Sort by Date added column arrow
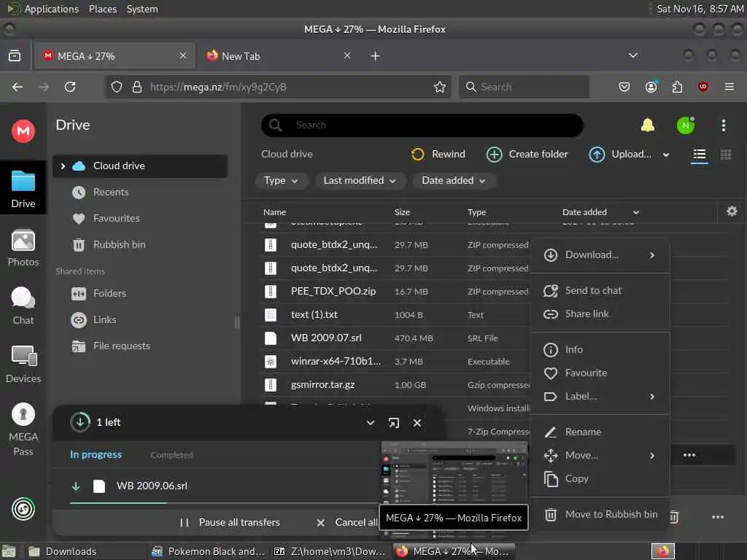This screenshot has width=747, height=560. coord(636,212)
